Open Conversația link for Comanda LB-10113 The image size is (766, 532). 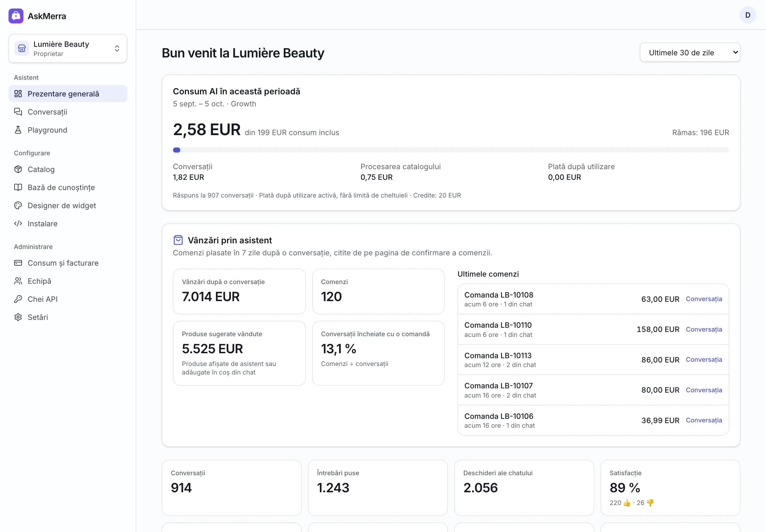704,360
